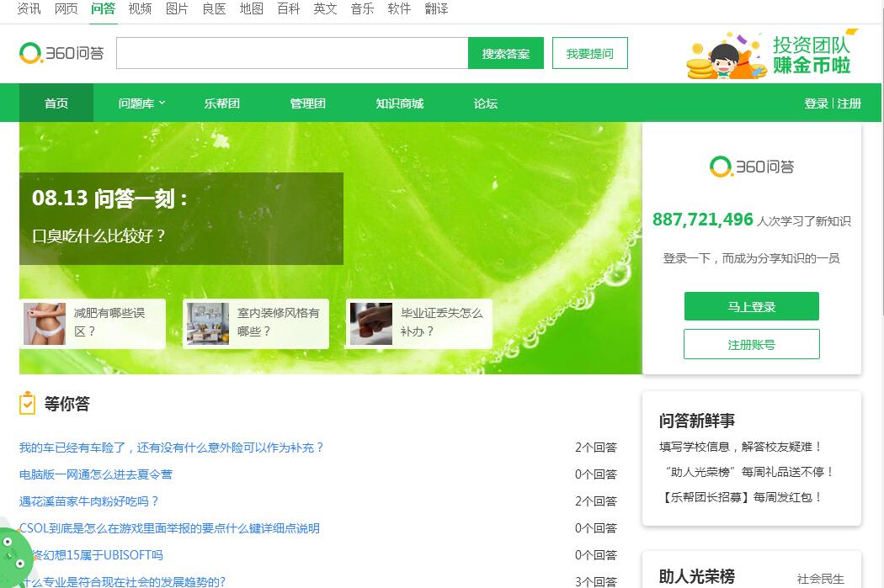Open the 口臭吃什么比较好 featured question
This screenshot has height=588, width=884.
(99, 236)
